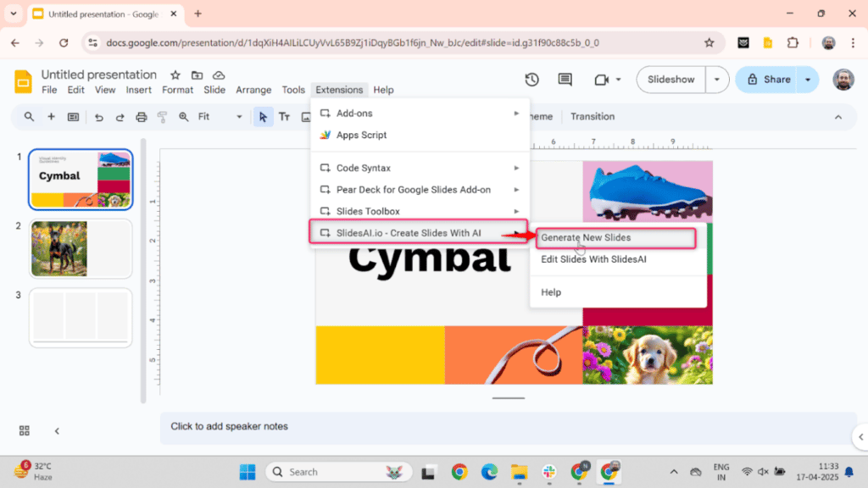Click the Transition button

593,116
